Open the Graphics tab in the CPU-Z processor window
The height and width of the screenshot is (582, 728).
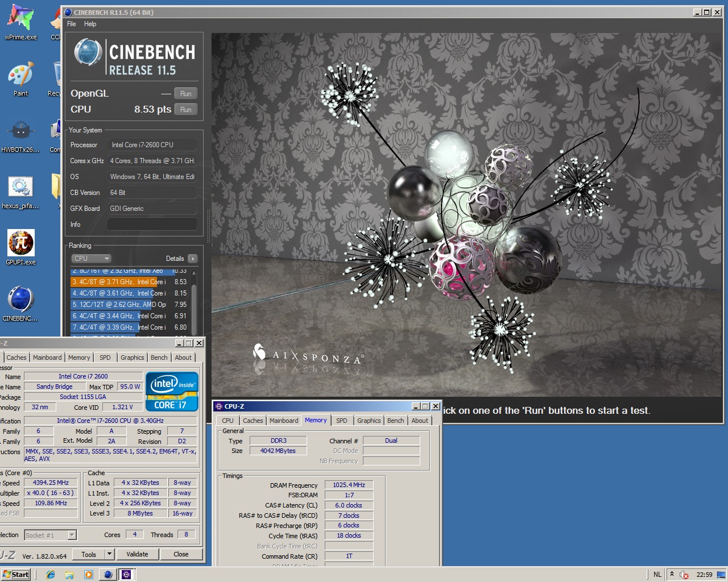click(133, 357)
